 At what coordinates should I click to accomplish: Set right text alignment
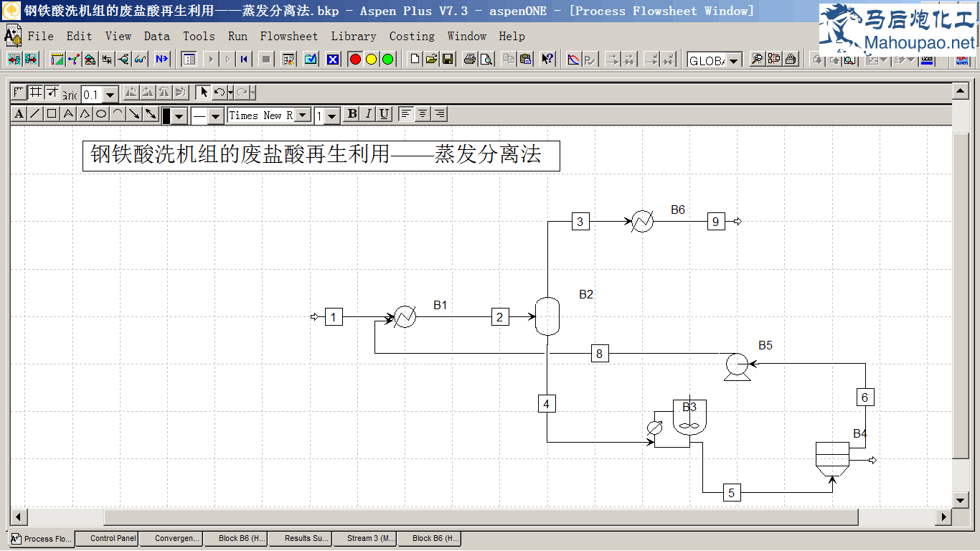(439, 114)
